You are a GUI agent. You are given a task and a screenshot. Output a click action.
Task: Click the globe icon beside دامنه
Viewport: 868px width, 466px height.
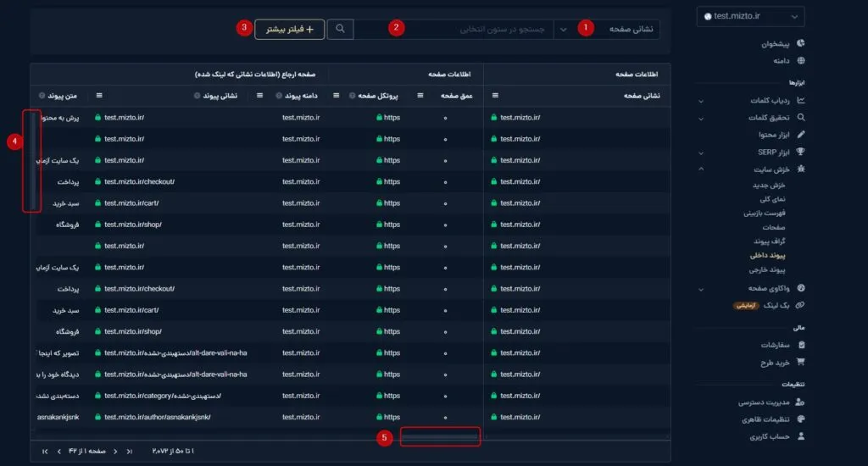point(800,60)
